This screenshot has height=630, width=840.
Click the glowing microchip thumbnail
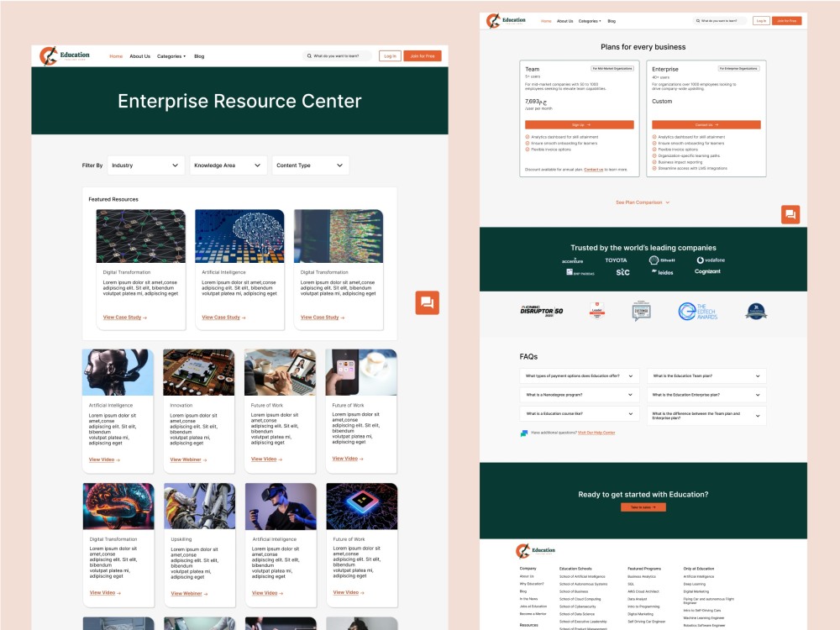tap(361, 507)
